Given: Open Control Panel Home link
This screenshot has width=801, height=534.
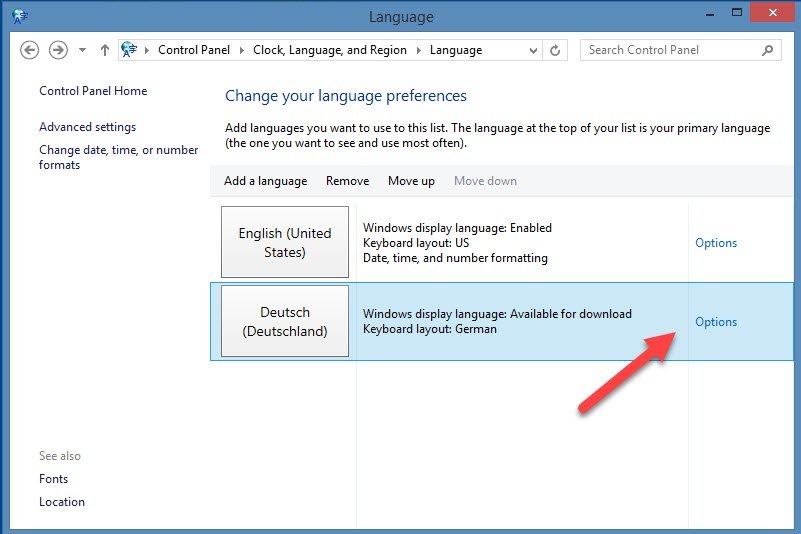Looking at the screenshot, I should [93, 91].
